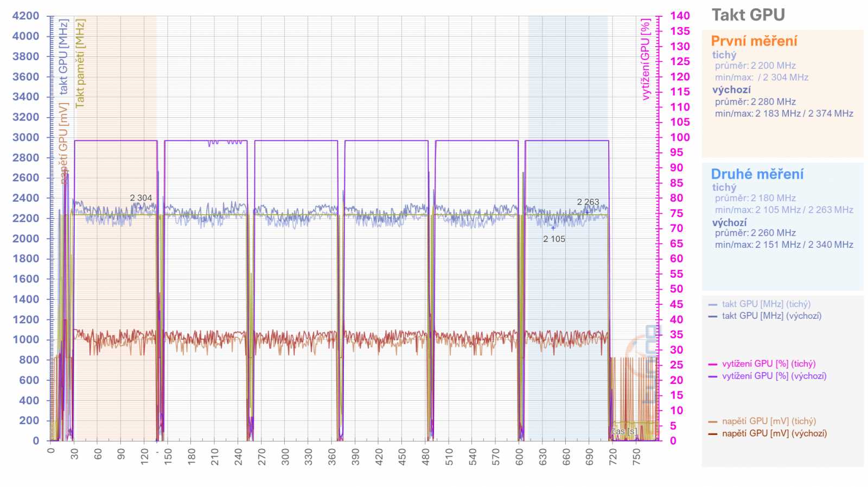Click the '100' right axis tick

click(x=680, y=137)
